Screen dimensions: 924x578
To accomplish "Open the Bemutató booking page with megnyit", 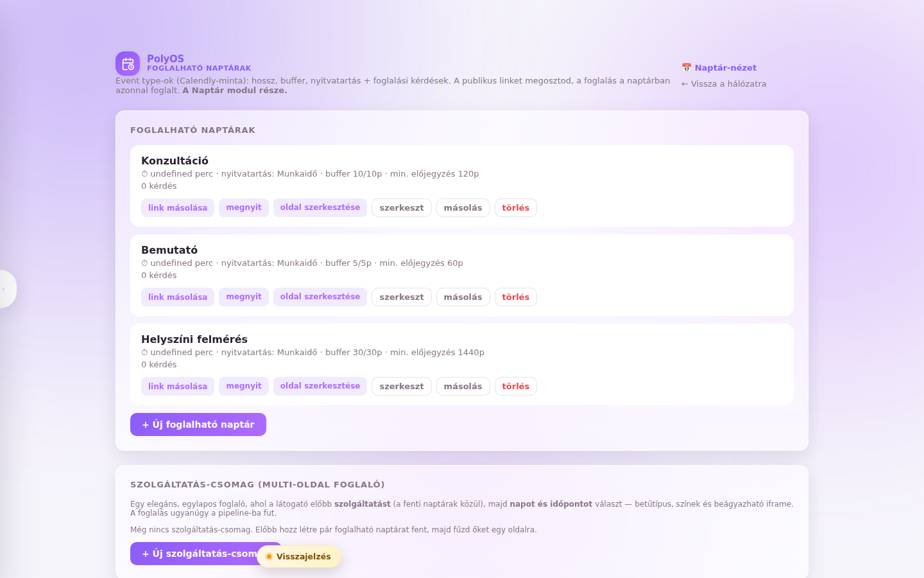I will (x=244, y=297).
